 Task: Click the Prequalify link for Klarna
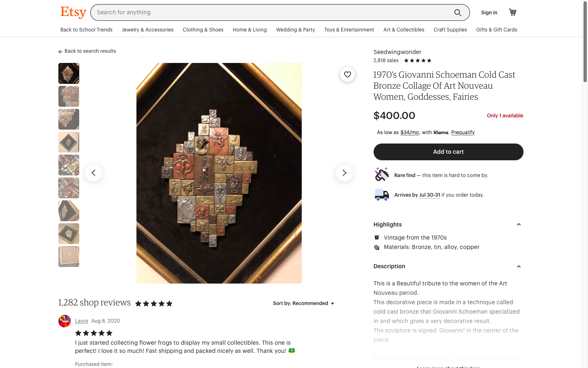[463, 132]
